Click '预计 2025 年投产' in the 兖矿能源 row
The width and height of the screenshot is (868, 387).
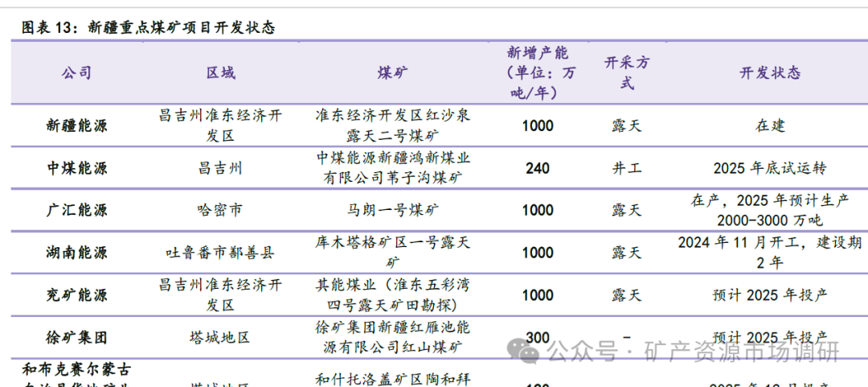pos(770,295)
